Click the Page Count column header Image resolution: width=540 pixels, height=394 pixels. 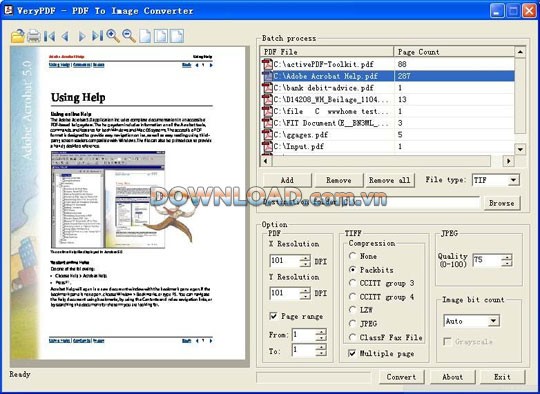[454, 52]
